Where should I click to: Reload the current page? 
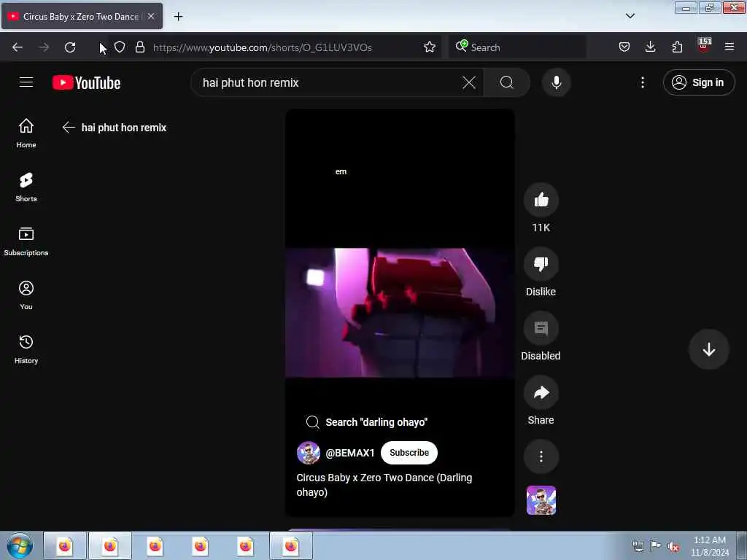click(x=70, y=47)
